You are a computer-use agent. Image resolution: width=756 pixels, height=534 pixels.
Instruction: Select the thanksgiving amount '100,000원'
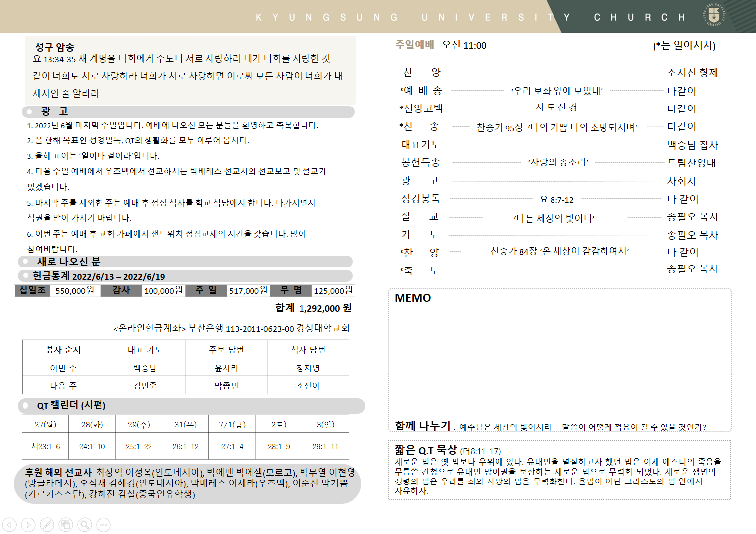click(x=163, y=291)
